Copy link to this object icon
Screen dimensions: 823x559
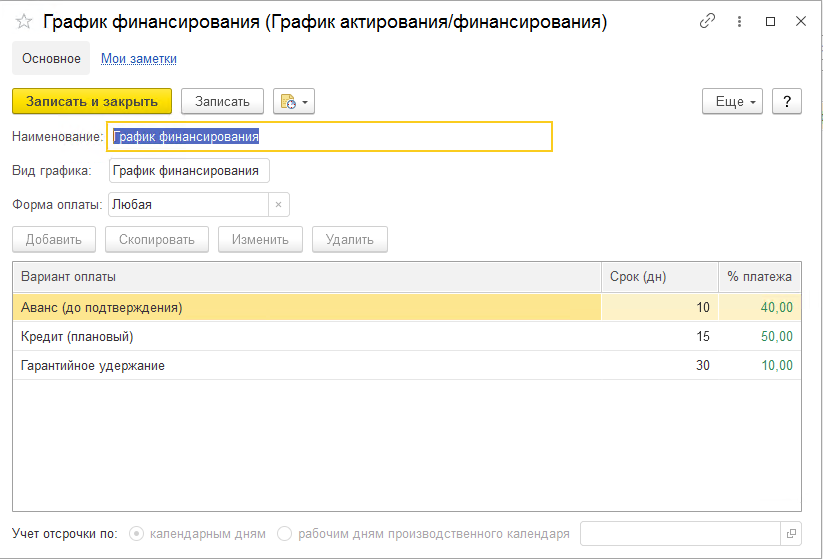pos(707,21)
